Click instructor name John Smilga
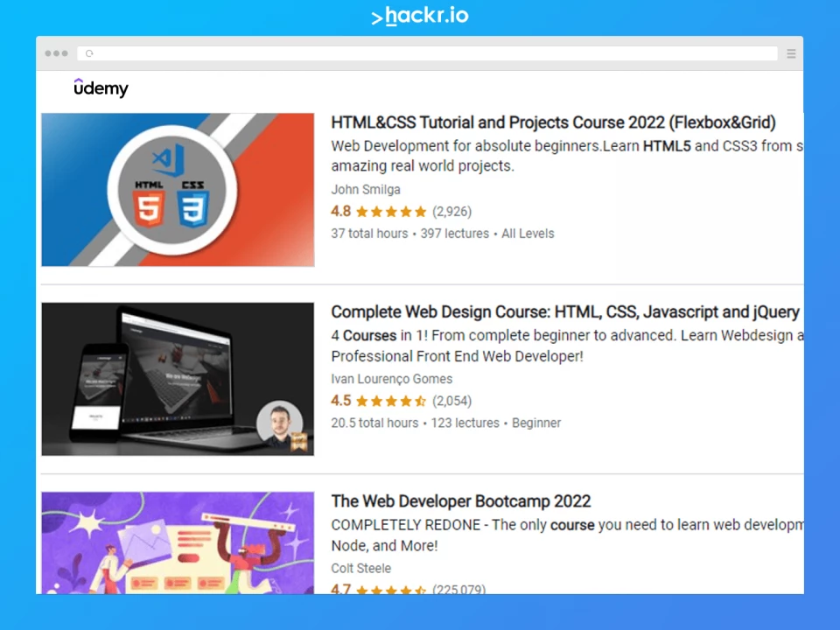 366,189
